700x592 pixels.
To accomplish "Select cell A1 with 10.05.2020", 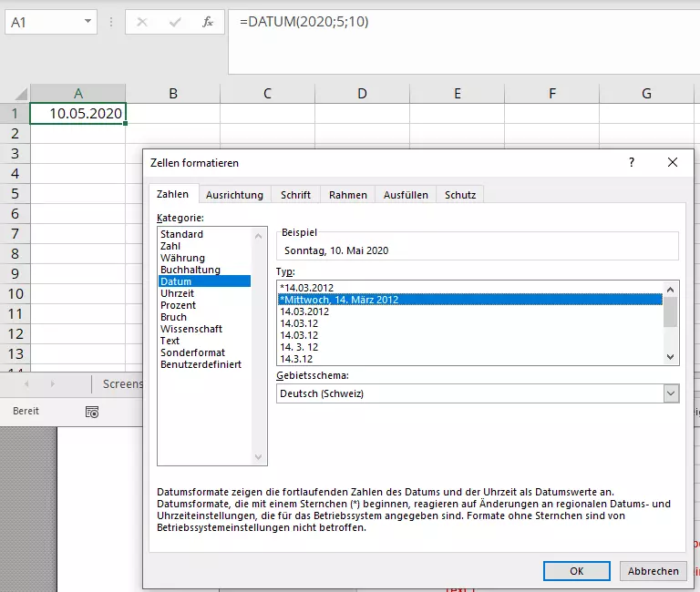I will click(78, 113).
